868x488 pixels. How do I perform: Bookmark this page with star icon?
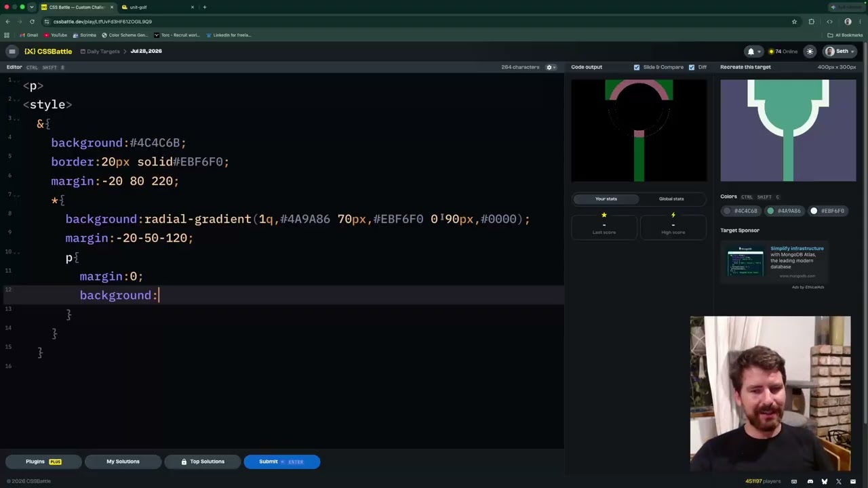coord(794,22)
